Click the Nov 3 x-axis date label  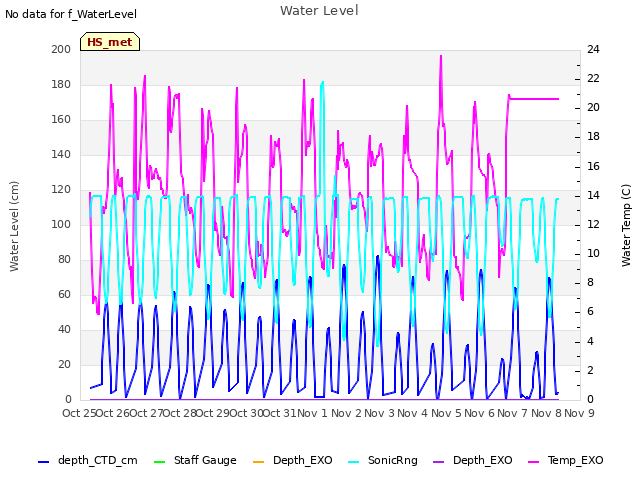[x=379, y=413]
